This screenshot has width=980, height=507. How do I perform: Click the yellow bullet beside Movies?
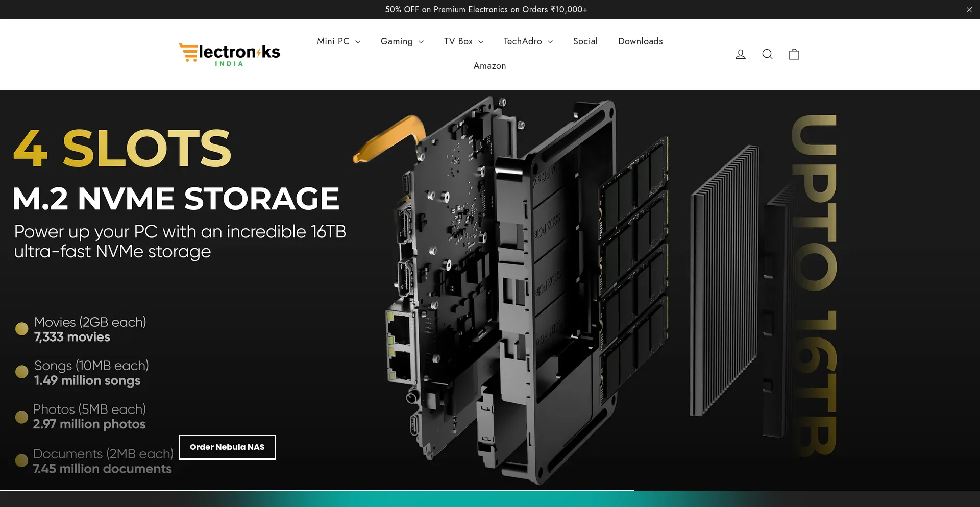[22, 329]
